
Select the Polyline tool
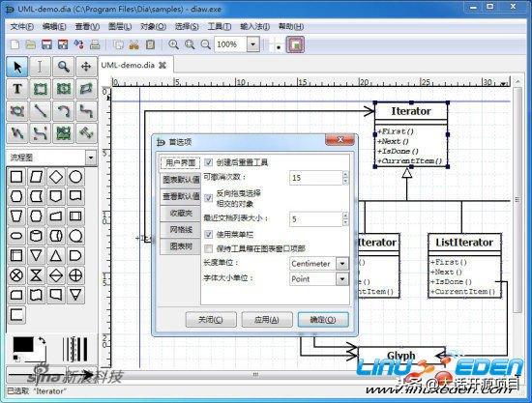17,133
